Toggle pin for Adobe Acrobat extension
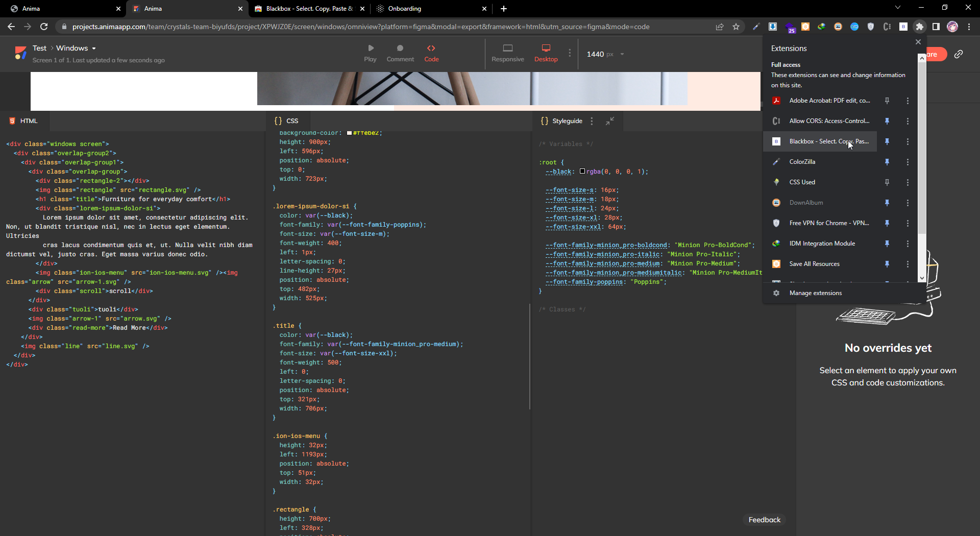The height and width of the screenshot is (536, 980). 887,101
